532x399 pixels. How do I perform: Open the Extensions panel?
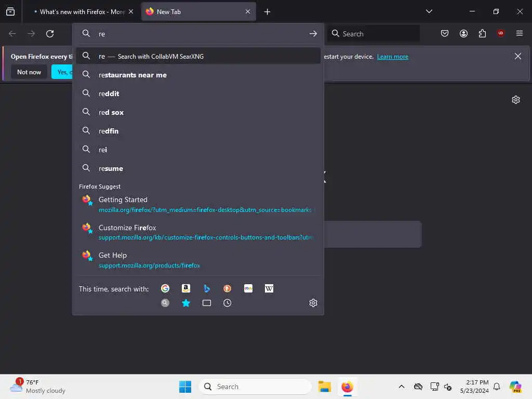tap(482, 33)
